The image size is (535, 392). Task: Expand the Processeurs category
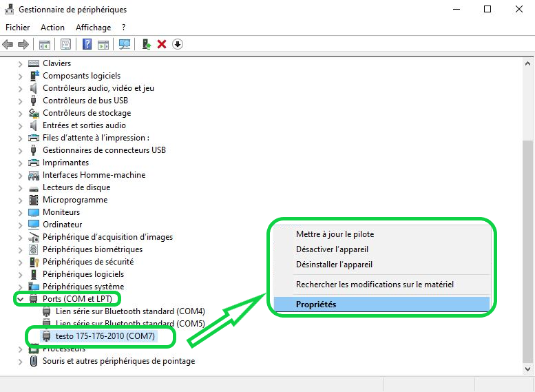[20, 349]
